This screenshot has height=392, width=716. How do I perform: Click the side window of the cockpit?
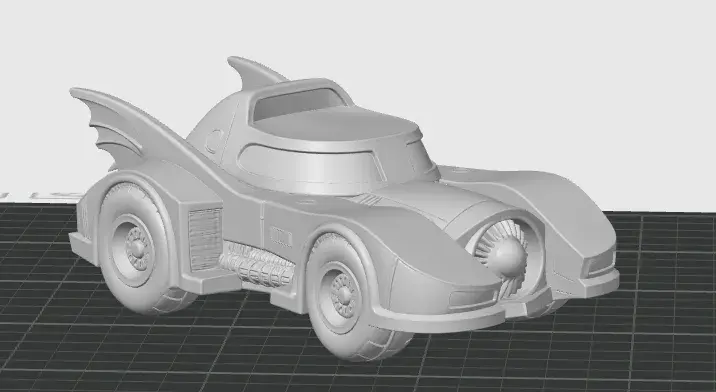311,164
